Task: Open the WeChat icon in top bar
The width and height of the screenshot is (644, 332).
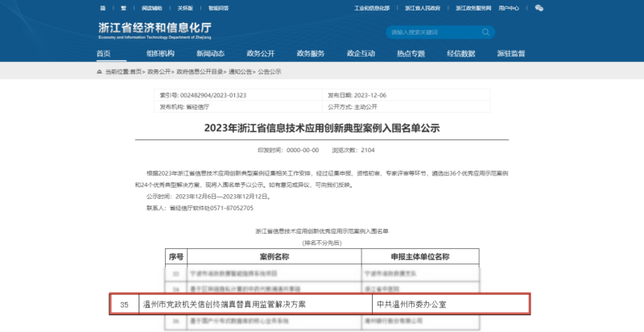Action: coord(539,8)
